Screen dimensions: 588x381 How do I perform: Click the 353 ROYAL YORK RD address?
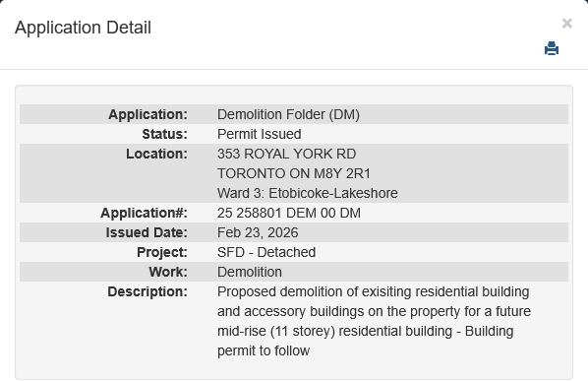click(286, 154)
